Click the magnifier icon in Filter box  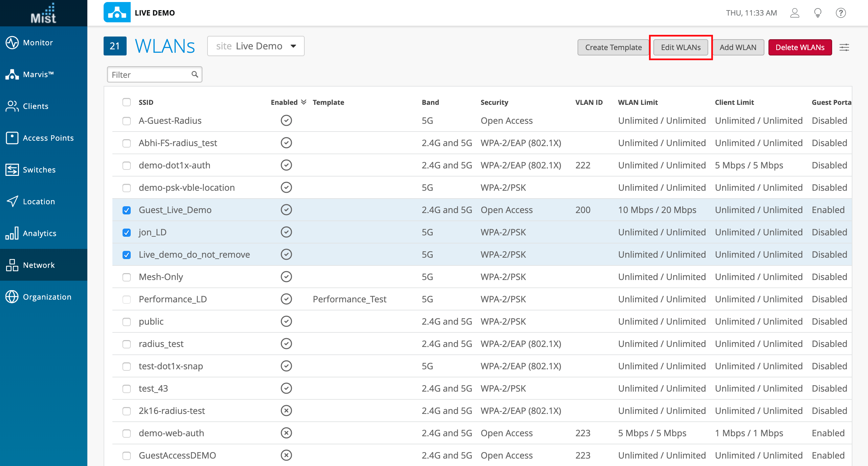[x=195, y=74]
